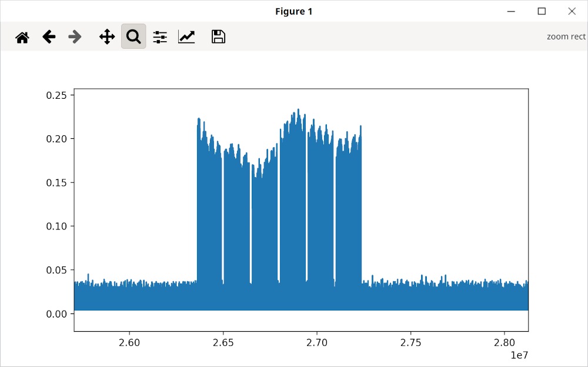This screenshot has width=588, height=367.
Task: Click the 2.70 tick label on x-axis
Action: [x=318, y=342]
